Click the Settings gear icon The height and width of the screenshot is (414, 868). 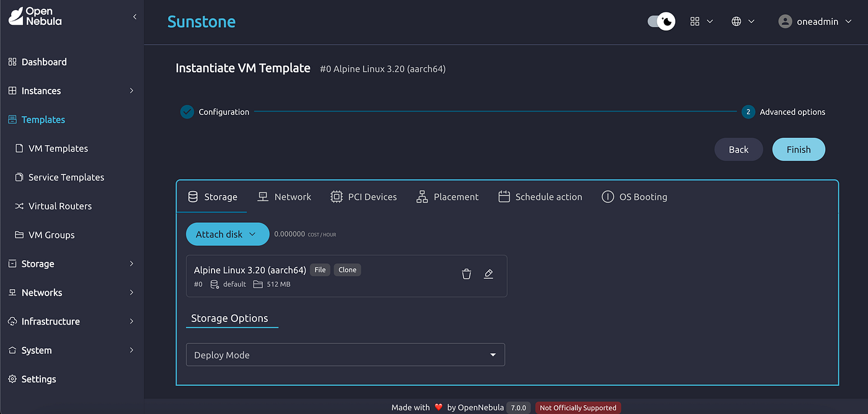(x=12, y=379)
